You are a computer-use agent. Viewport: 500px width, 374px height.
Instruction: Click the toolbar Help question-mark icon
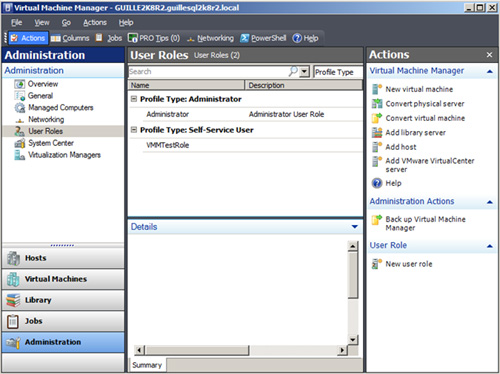(x=297, y=38)
